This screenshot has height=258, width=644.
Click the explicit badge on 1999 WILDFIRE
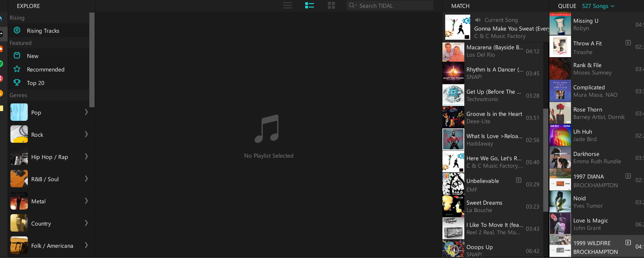click(628, 242)
